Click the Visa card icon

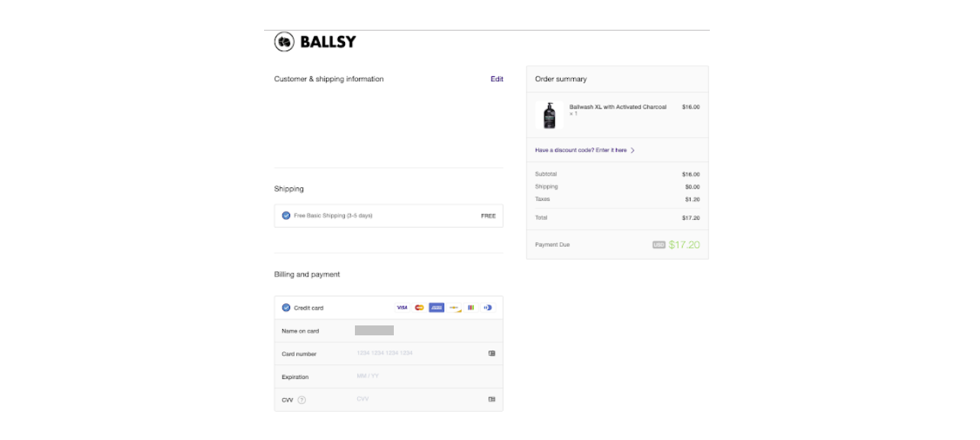[x=402, y=308]
